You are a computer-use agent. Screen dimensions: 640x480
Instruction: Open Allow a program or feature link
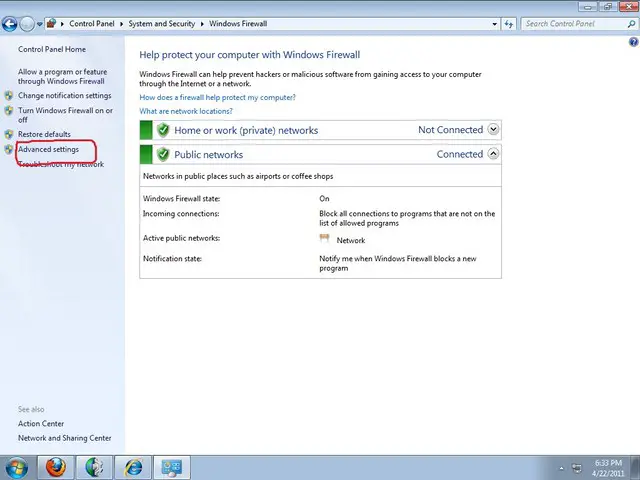62,76
